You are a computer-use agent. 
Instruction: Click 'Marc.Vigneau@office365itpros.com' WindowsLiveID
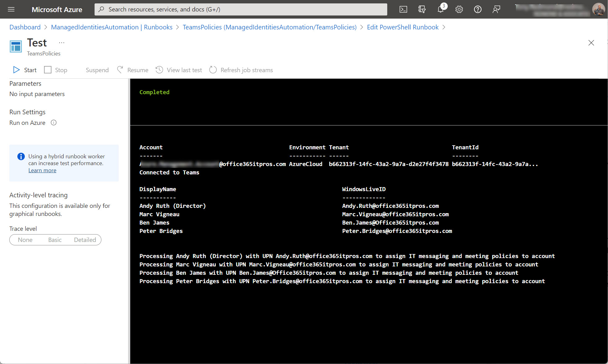click(395, 214)
